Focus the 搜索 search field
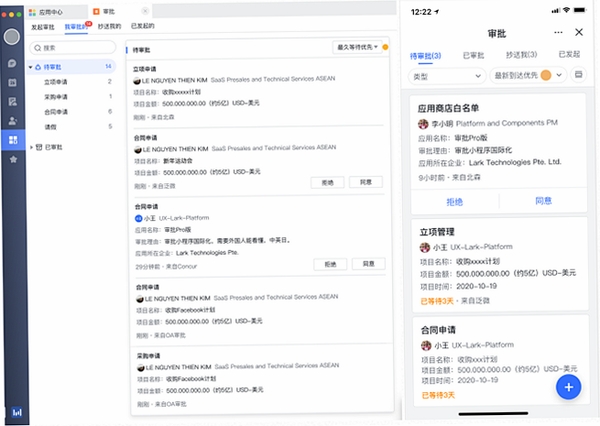 (x=73, y=48)
